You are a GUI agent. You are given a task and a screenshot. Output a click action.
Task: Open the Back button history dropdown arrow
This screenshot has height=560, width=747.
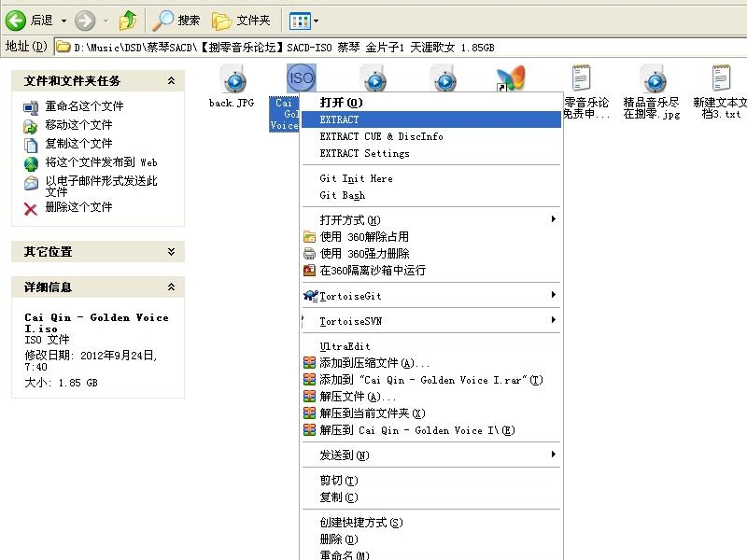click(63, 20)
